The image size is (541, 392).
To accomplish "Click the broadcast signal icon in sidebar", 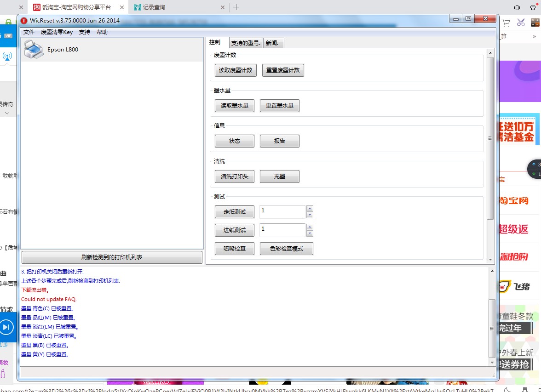I will coord(7,56).
